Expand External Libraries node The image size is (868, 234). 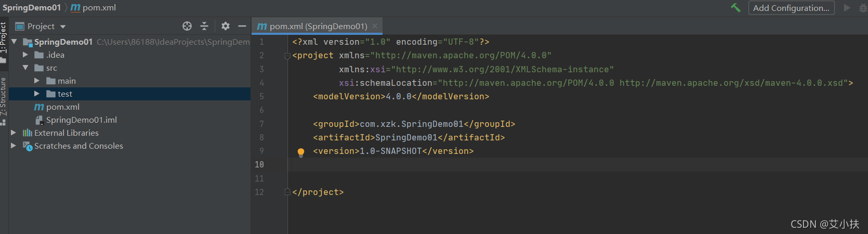tap(14, 133)
